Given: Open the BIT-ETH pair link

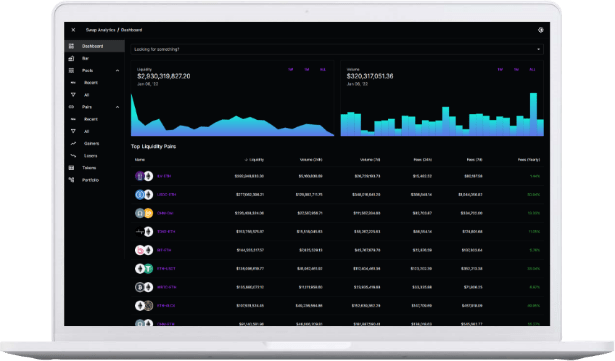Looking at the screenshot, I should tap(164, 250).
